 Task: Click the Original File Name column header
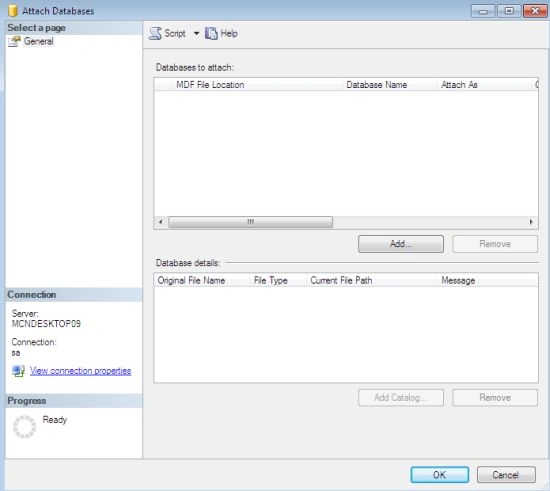pos(202,280)
